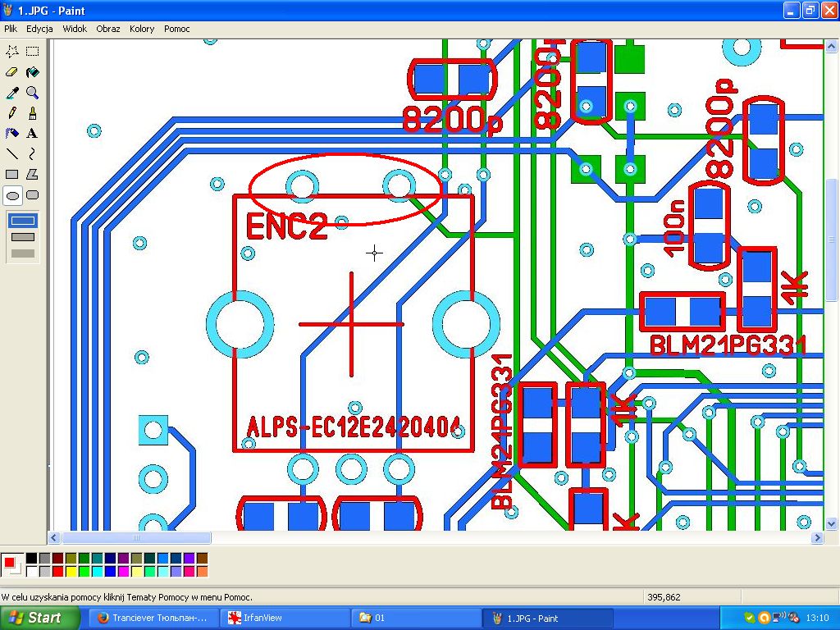
Task: Choose solid fill without outline style
Action: (23, 253)
